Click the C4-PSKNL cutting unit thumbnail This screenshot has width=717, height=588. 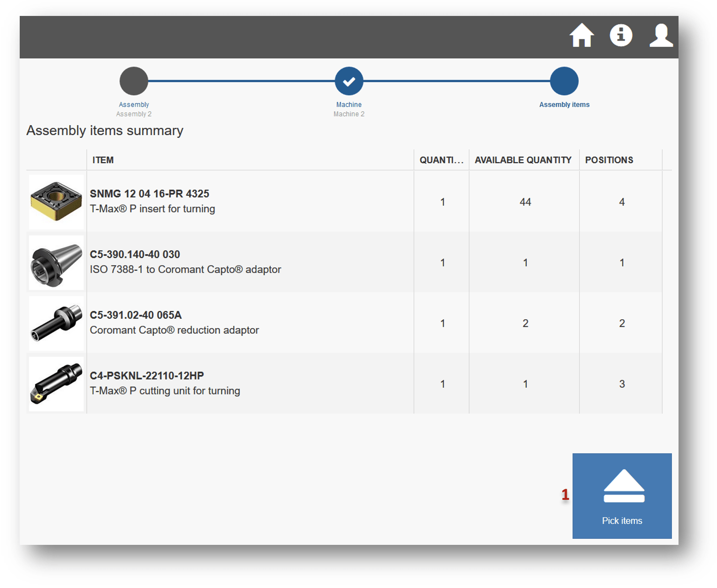tap(56, 384)
